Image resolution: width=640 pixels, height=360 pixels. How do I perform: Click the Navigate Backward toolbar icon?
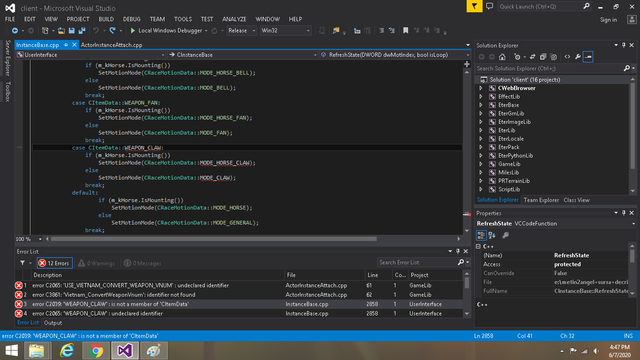pos(15,31)
